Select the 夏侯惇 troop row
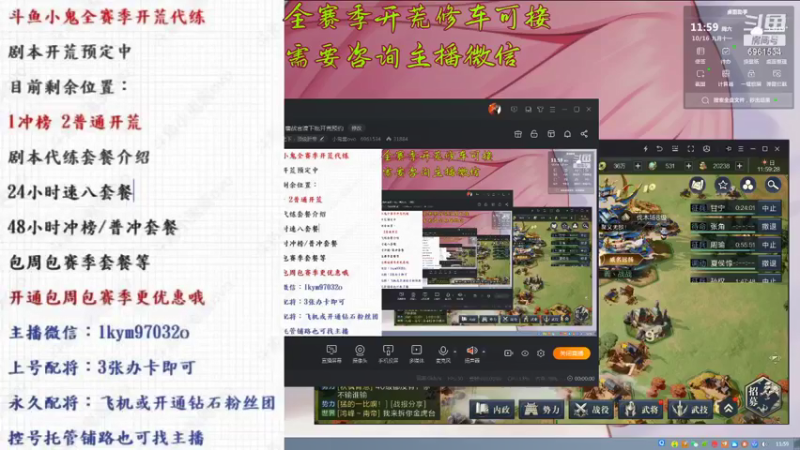This screenshot has height=450, width=800. 723,263
